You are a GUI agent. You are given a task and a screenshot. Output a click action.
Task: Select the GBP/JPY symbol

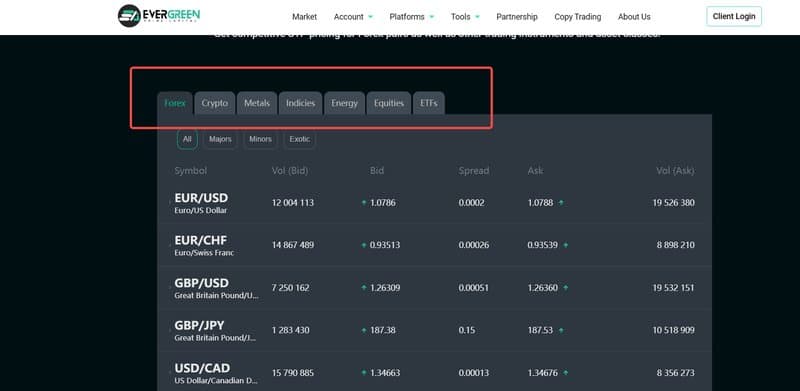pyautogui.click(x=199, y=326)
